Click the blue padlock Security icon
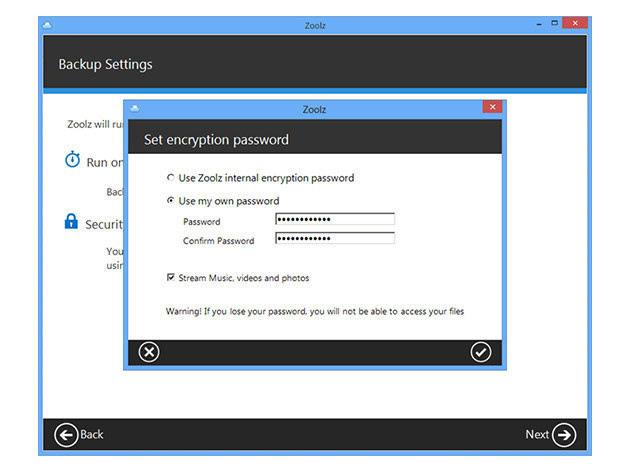 click(72, 222)
